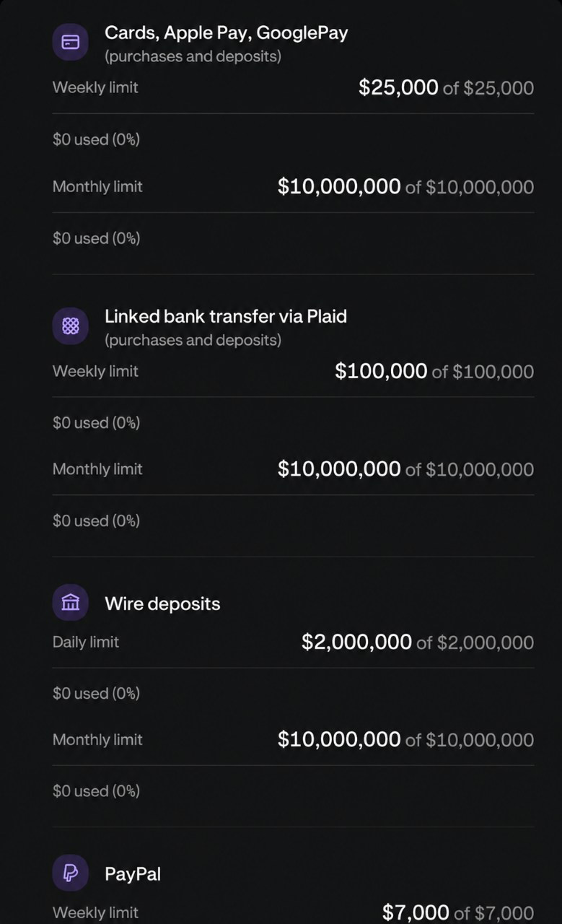This screenshot has width=562, height=924.
Task: Select the Cards, Apple Pay, GooglePay heading
Action: 227,33
